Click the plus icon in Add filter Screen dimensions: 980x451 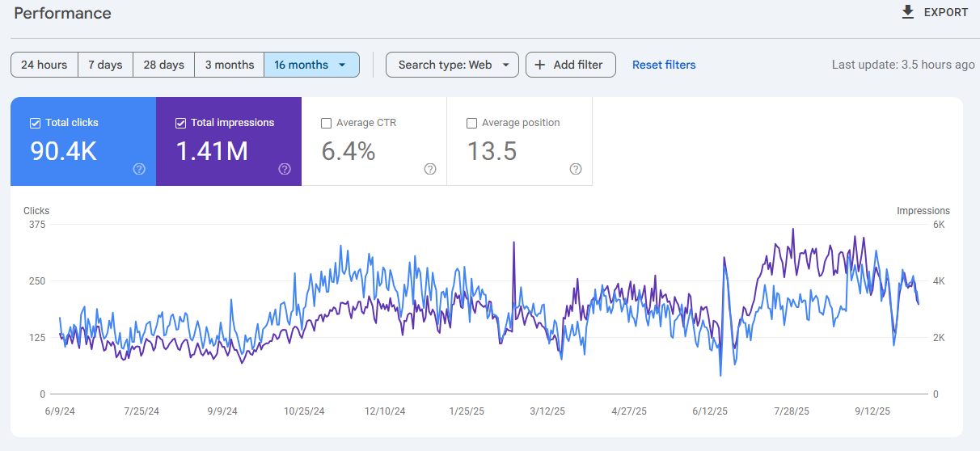click(x=540, y=65)
